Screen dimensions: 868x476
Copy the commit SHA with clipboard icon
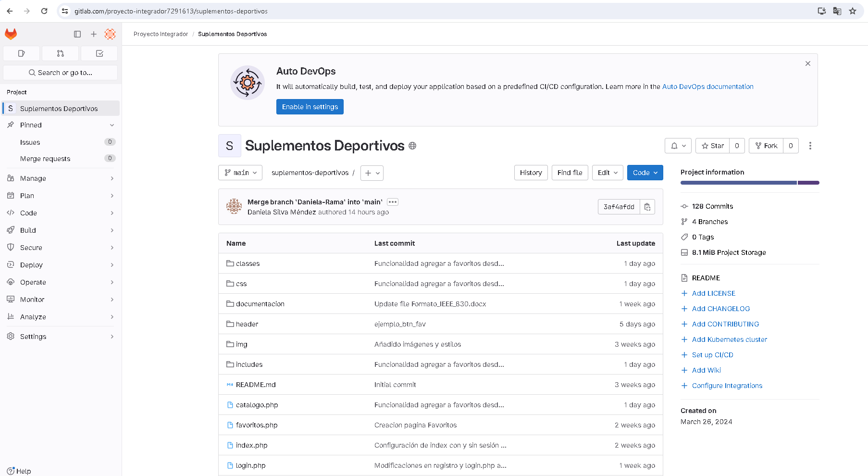pos(647,207)
